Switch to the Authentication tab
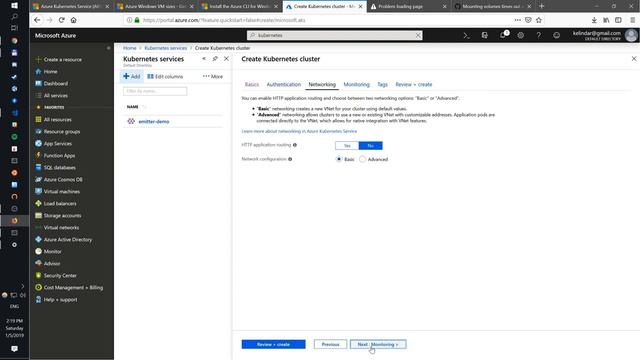This screenshot has height=360, width=640. coord(284,84)
